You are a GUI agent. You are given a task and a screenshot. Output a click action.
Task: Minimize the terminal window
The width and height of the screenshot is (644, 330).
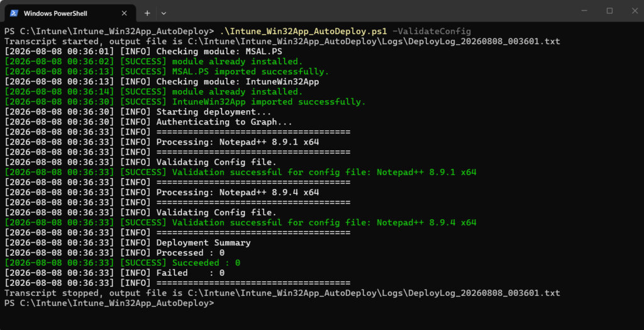tap(585, 11)
